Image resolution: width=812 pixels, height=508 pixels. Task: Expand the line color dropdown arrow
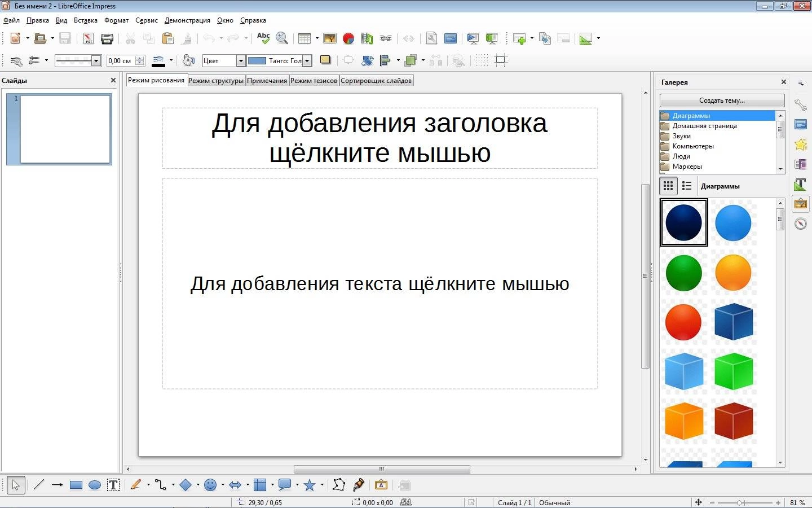pos(171,60)
